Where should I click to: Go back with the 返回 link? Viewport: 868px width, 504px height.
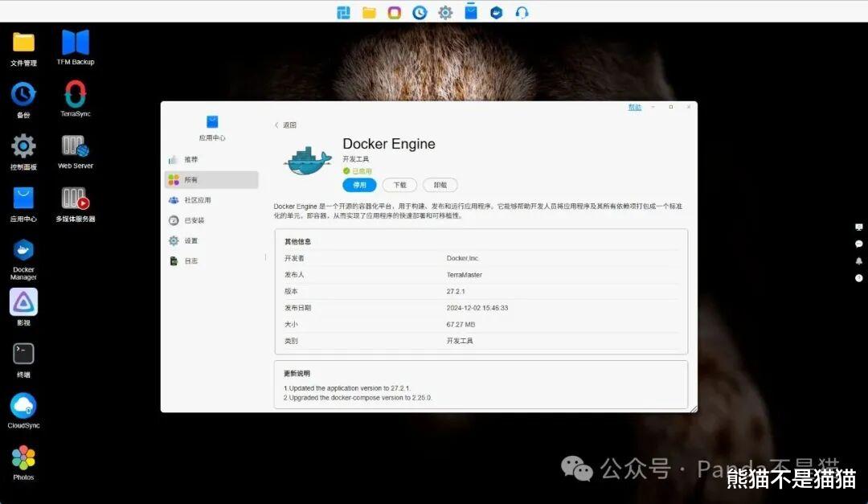pyautogui.click(x=285, y=125)
